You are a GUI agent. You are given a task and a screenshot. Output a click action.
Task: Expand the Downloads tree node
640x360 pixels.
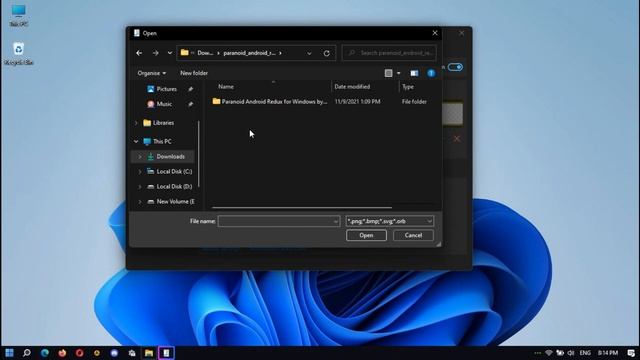coord(140,157)
